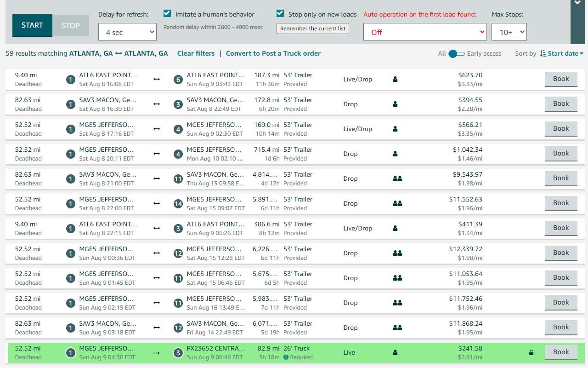Click the solo driver icon on $411.39 row

click(395, 229)
